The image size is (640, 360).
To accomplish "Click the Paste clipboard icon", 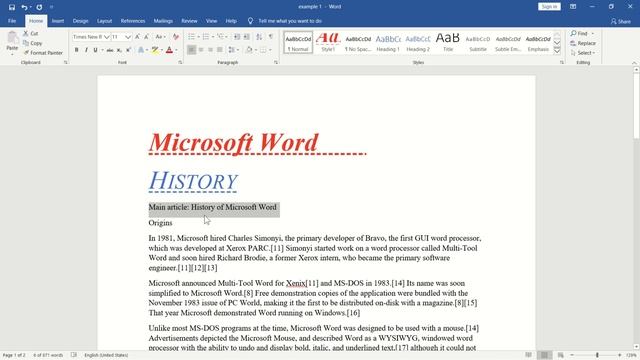I will click(12, 38).
